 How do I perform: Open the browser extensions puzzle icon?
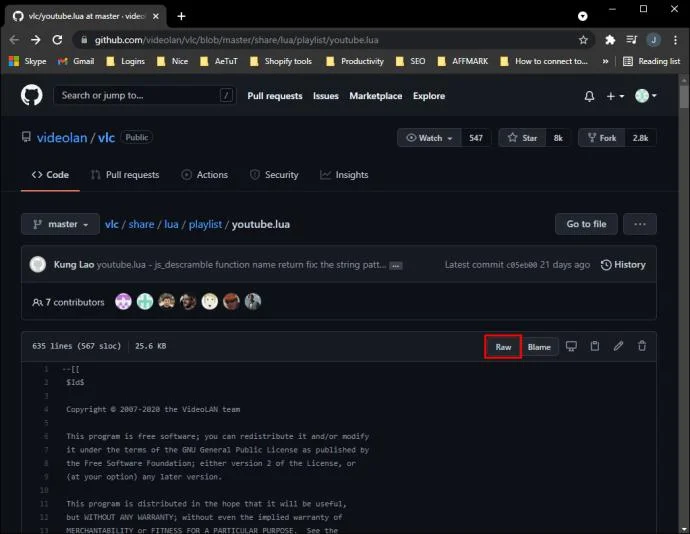(x=610, y=40)
